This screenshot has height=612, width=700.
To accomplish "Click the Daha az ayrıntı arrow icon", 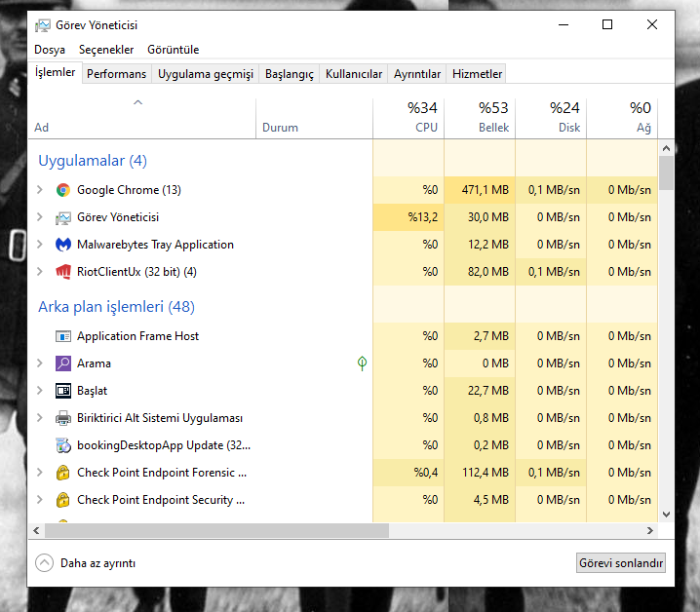I will (x=44, y=563).
